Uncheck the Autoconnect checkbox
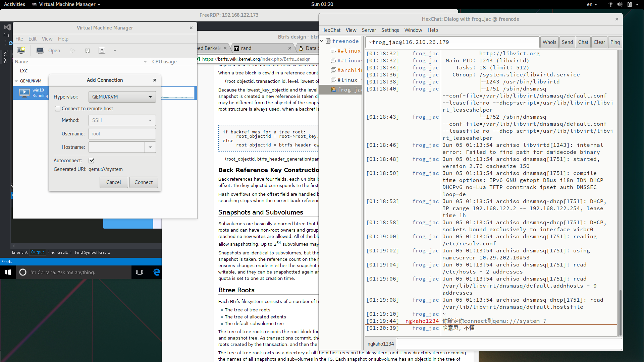 pyautogui.click(x=91, y=161)
